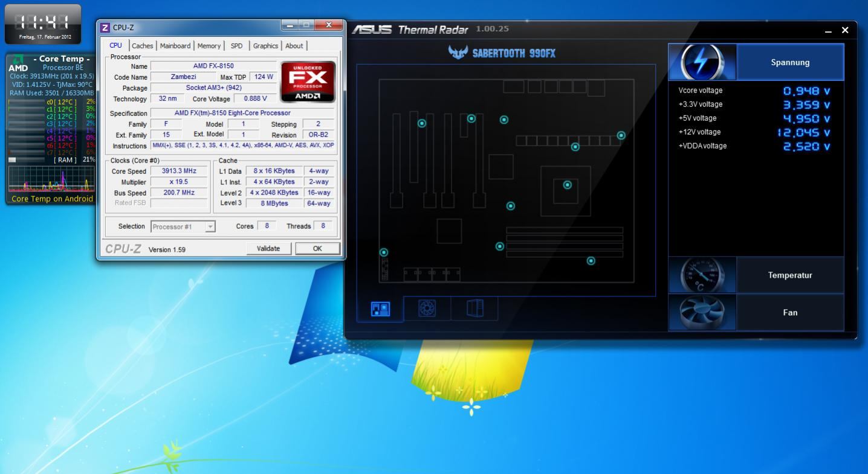Click the Max TDP 124 W field

[x=264, y=77]
